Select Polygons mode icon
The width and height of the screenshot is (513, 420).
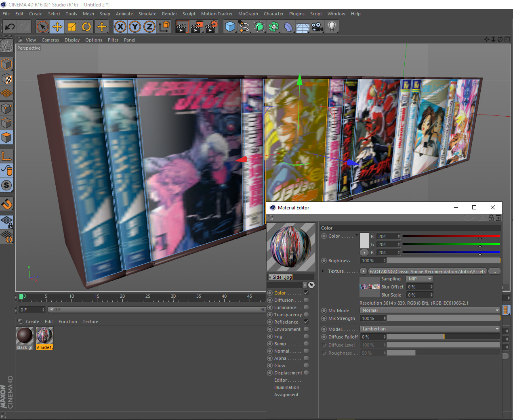tap(6, 138)
